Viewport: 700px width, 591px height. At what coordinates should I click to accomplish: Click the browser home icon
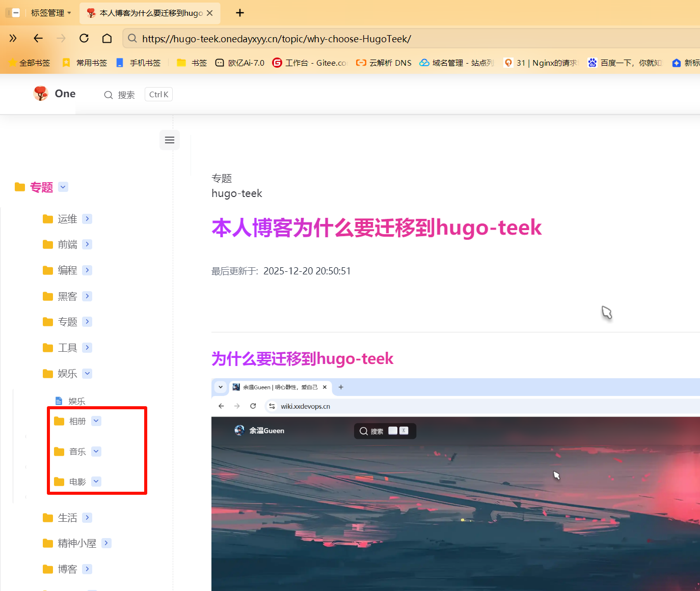(x=107, y=38)
